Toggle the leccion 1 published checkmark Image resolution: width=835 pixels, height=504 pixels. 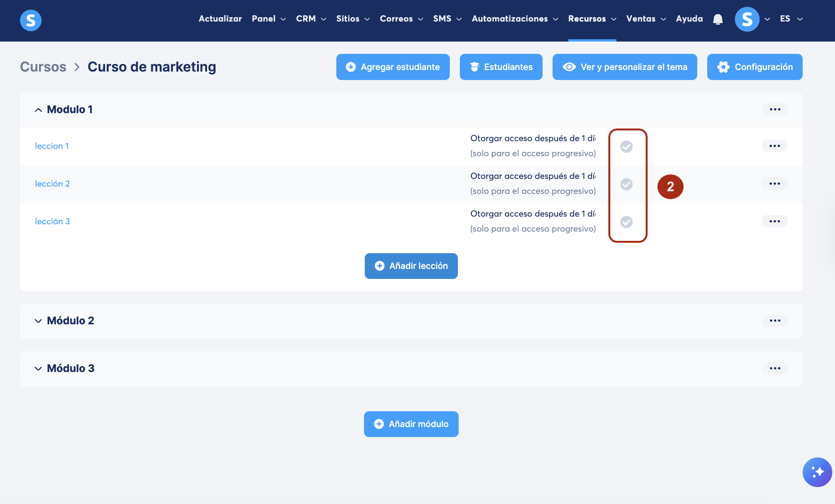pyautogui.click(x=626, y=147)
